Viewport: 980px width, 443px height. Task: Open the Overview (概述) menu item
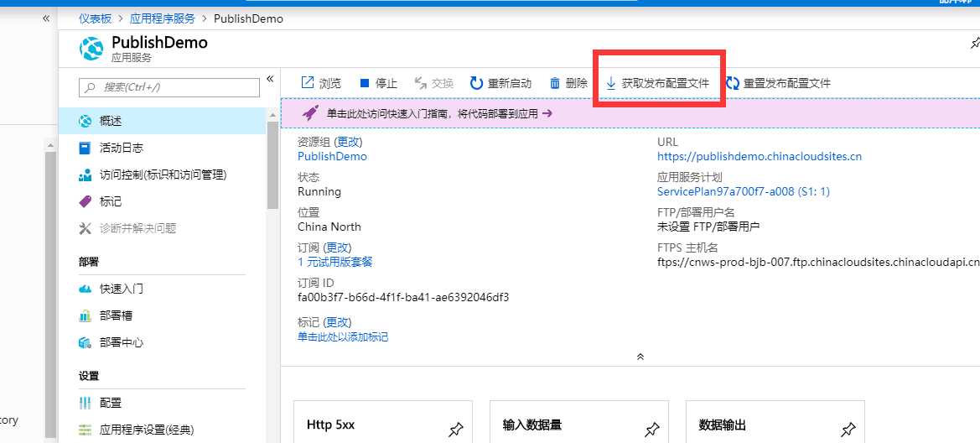[163, 121]
